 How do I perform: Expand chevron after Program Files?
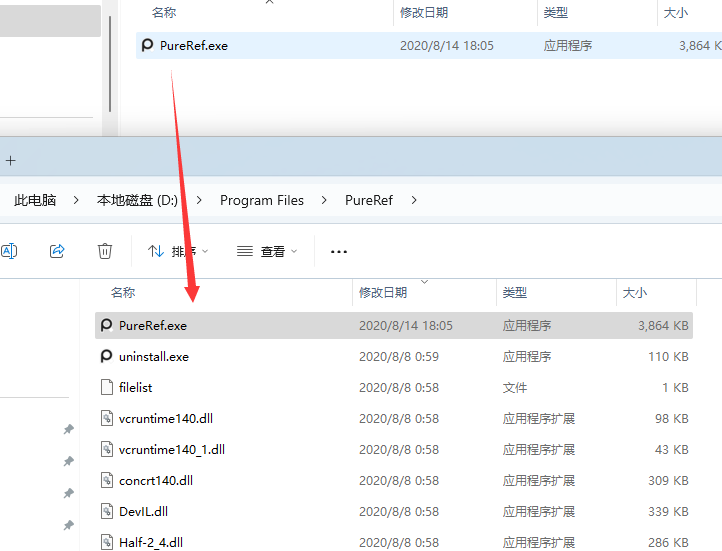(324, 200)
